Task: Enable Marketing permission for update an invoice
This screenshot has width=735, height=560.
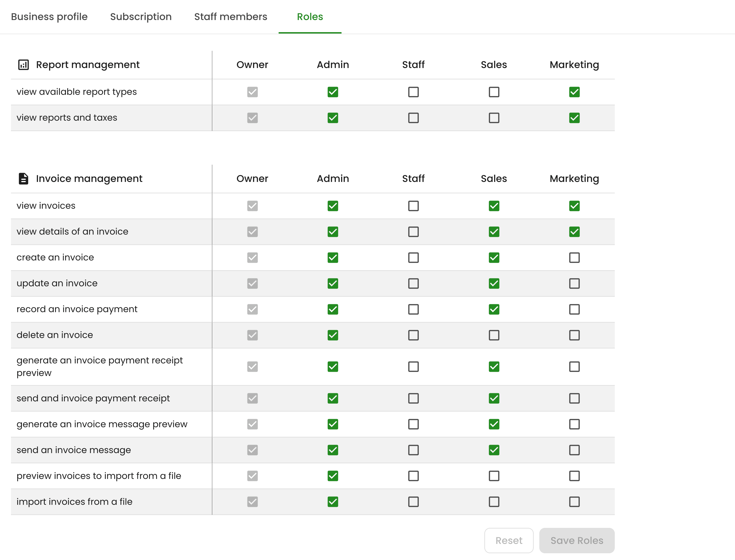Action: pos(574,283)
